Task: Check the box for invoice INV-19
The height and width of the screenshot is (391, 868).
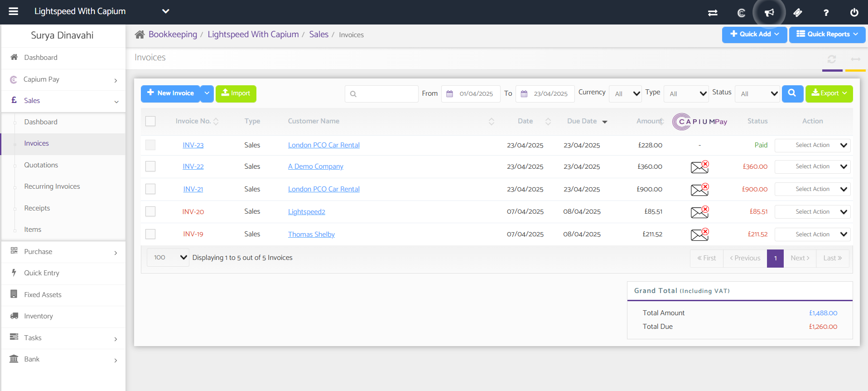Action: 150,234
